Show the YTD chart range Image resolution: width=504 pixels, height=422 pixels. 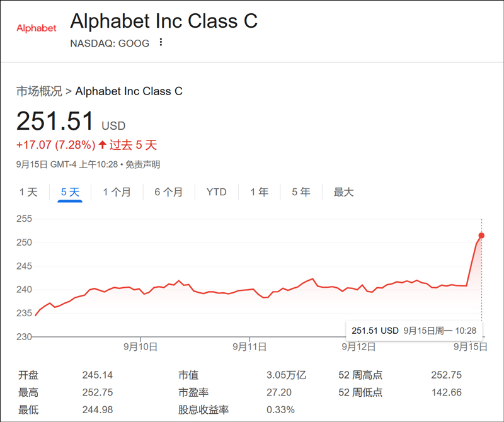point(216,192)
